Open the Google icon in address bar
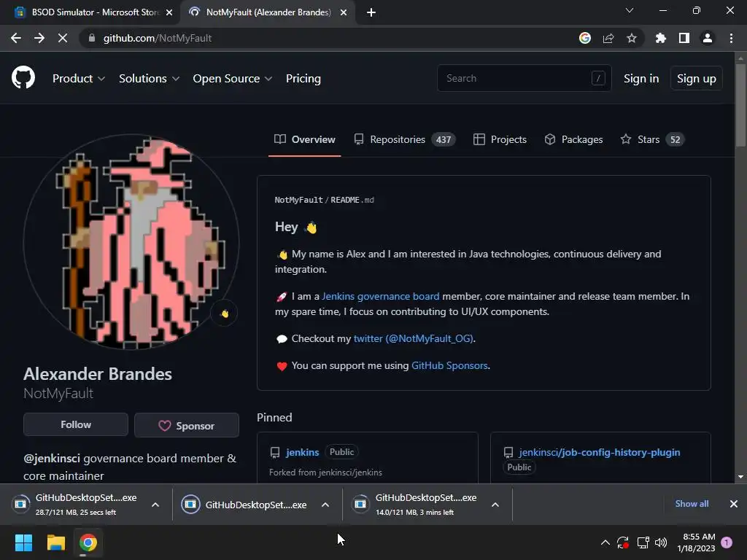The image size is (747, 560). (x=585, y=38)
